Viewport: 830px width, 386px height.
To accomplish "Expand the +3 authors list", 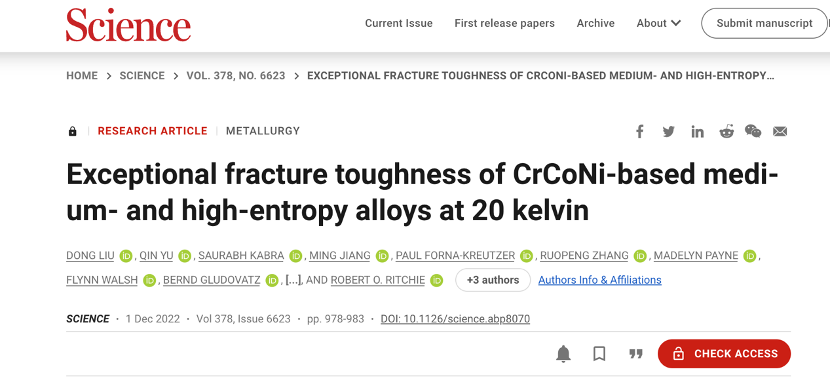I will tap(493, 280).
